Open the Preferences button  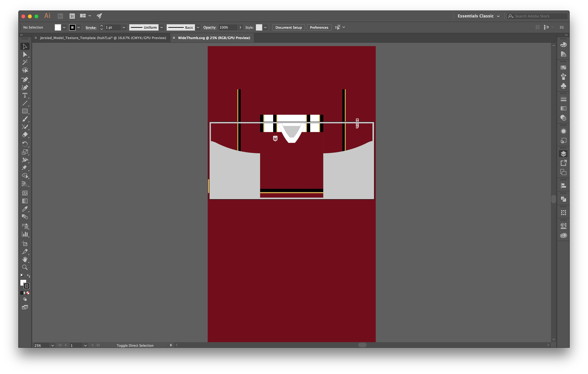[319, 27]
